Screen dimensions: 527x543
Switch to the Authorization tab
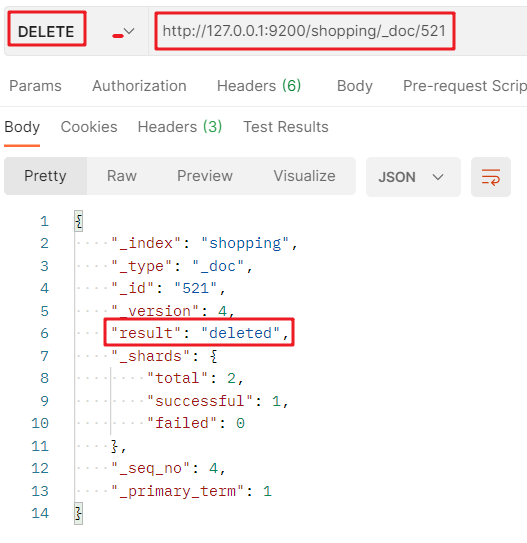pos(139,86)
